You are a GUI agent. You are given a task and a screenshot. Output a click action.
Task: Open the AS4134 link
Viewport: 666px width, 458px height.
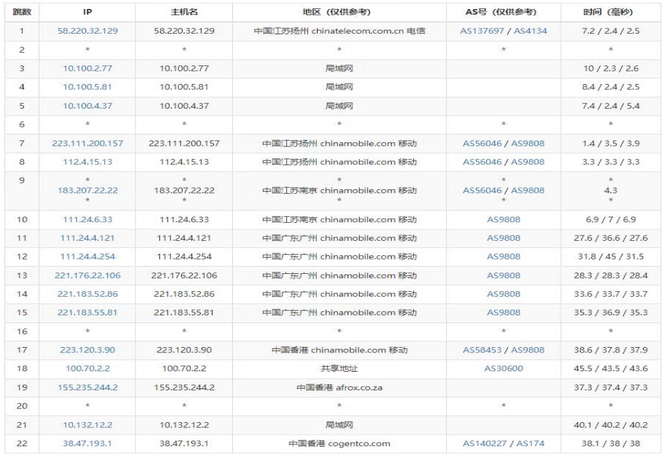pos(528,31)
